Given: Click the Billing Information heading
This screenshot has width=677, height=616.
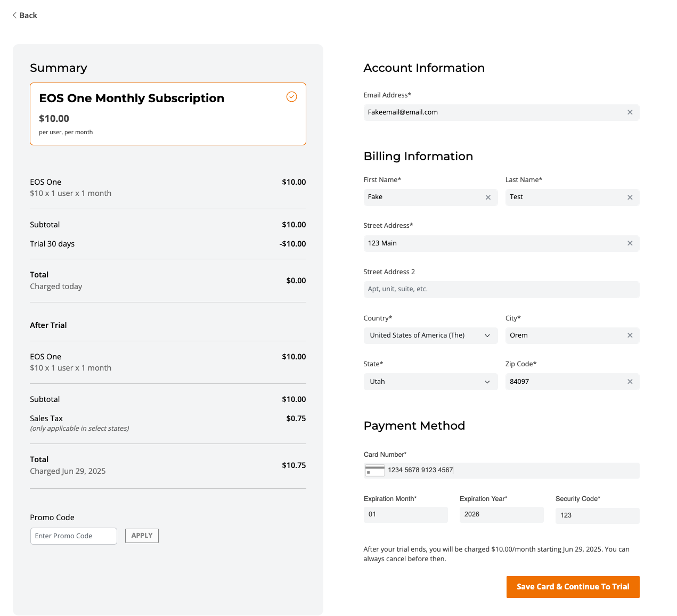Looking at the screenshot, I should coord(418,157).
